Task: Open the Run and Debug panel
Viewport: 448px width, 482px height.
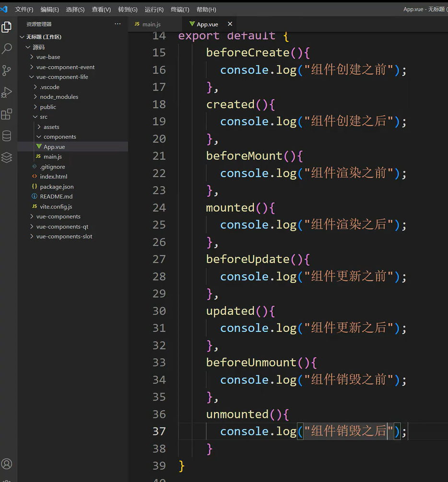Action: tap(7, 92)
